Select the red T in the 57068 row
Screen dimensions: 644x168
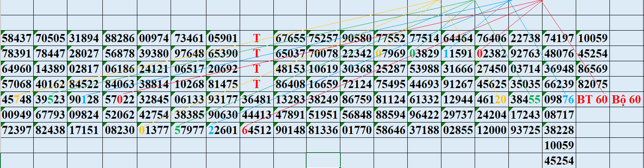coord(256,84)
